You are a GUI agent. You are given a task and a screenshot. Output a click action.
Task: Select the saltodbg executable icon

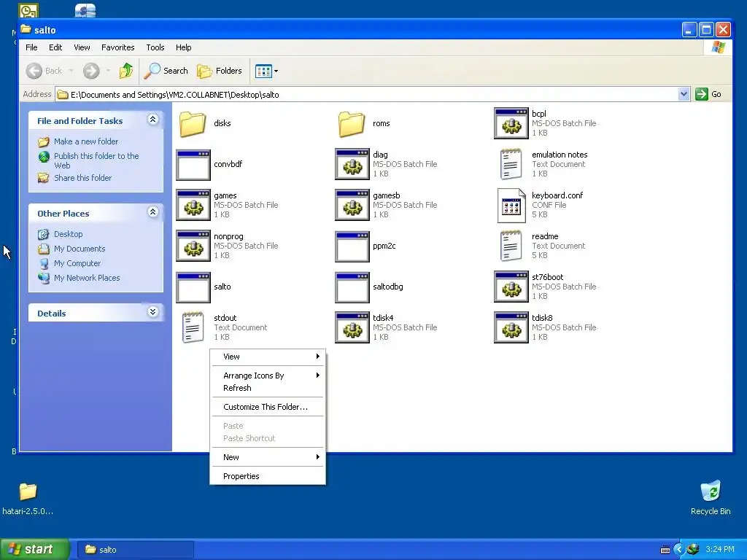352,287
